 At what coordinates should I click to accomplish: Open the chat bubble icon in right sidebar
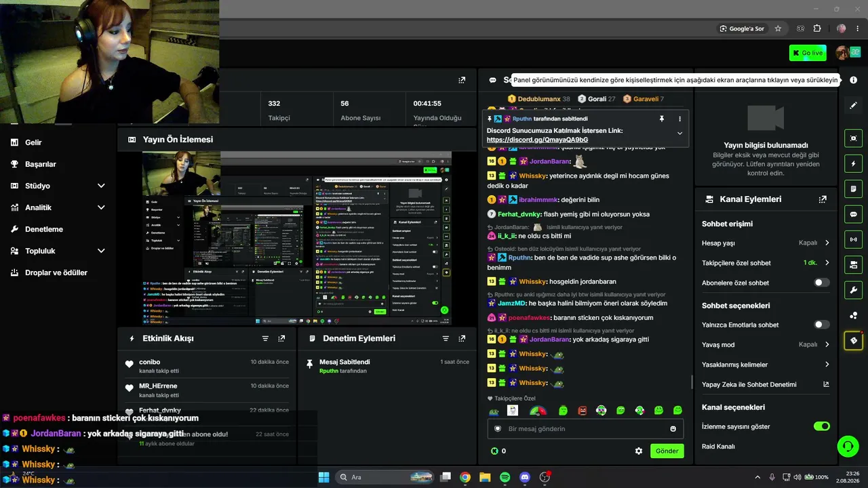(x=853, y=214)
